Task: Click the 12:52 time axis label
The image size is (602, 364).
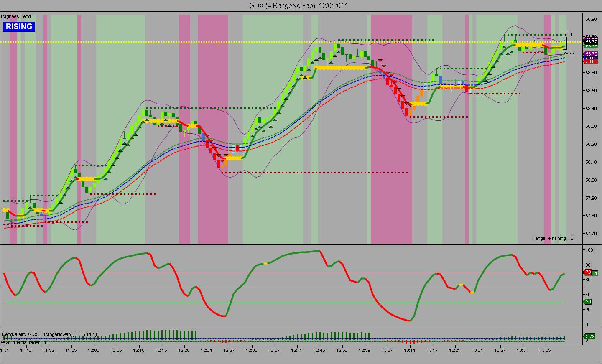Action: click(x=342, y=350)
